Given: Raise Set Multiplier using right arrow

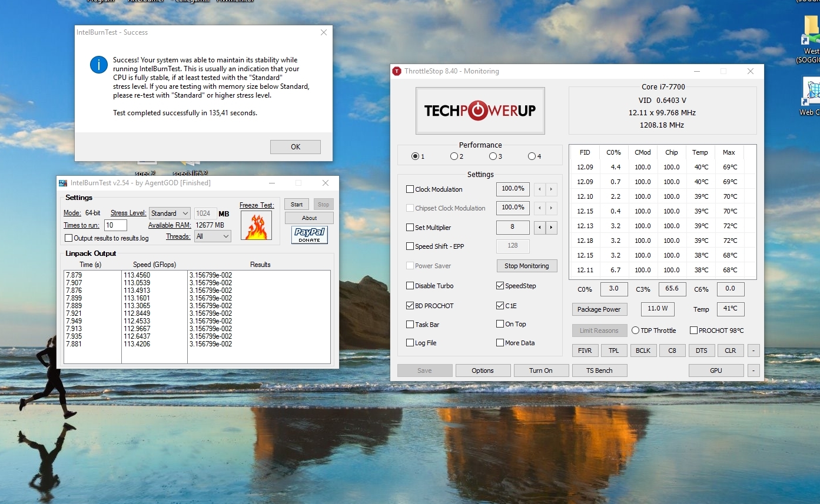Looking at the screenshot, I should [552, 228].
